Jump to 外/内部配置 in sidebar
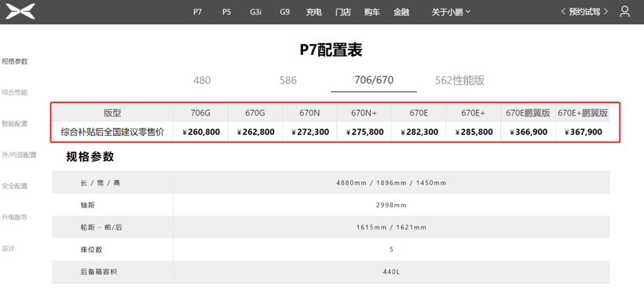 click(x=19, y=155)
